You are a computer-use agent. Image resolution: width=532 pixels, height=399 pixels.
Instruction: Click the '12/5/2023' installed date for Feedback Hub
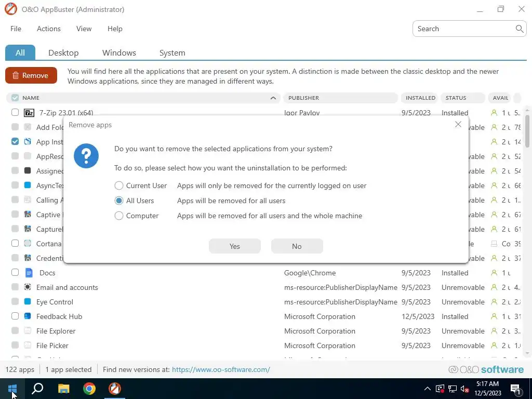(x=418, y=316)
